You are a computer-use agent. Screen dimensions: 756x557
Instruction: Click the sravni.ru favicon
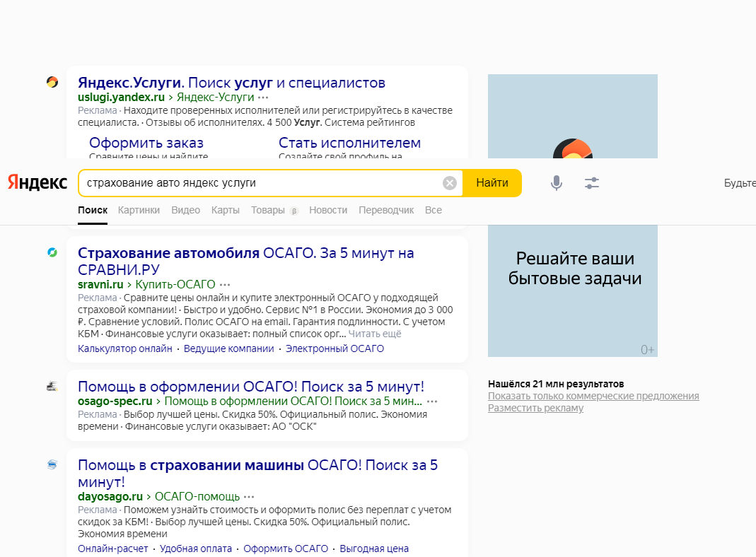[x=52, y=252]
